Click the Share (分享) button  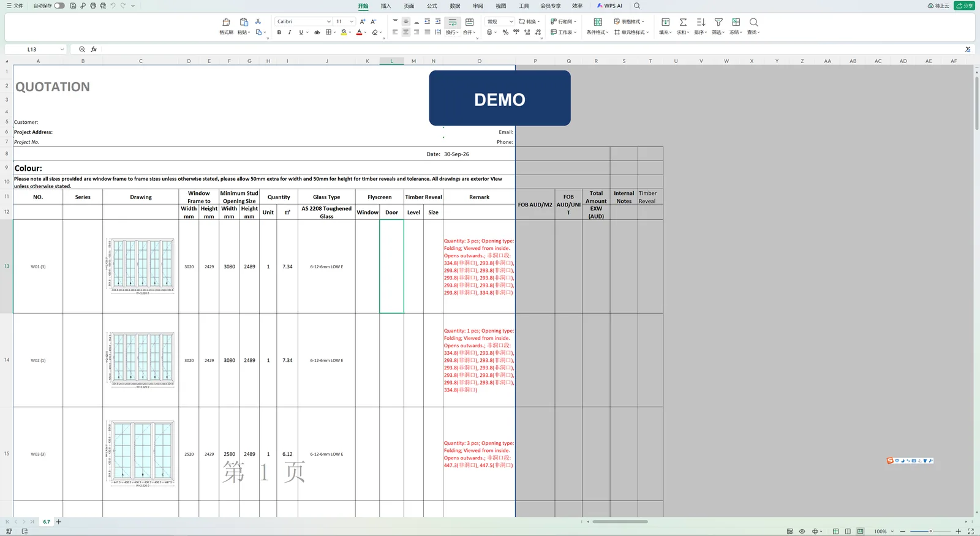click(x=965, y=6)
